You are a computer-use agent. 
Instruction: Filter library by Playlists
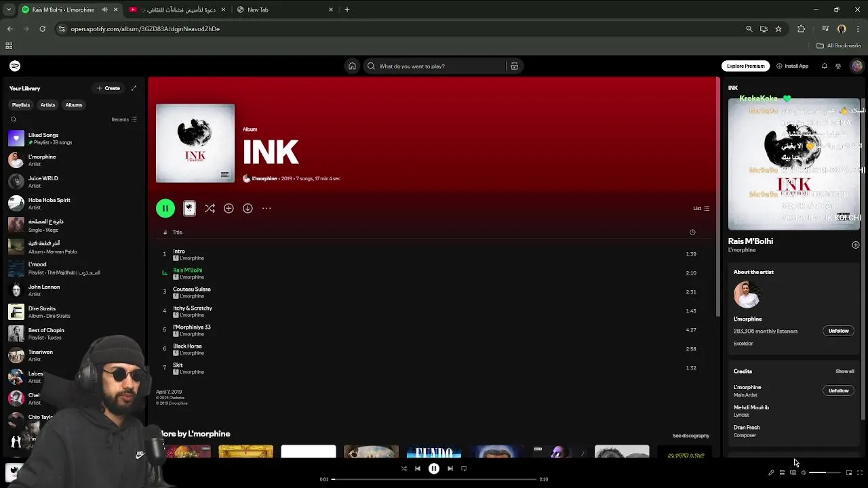coord(20,105)
